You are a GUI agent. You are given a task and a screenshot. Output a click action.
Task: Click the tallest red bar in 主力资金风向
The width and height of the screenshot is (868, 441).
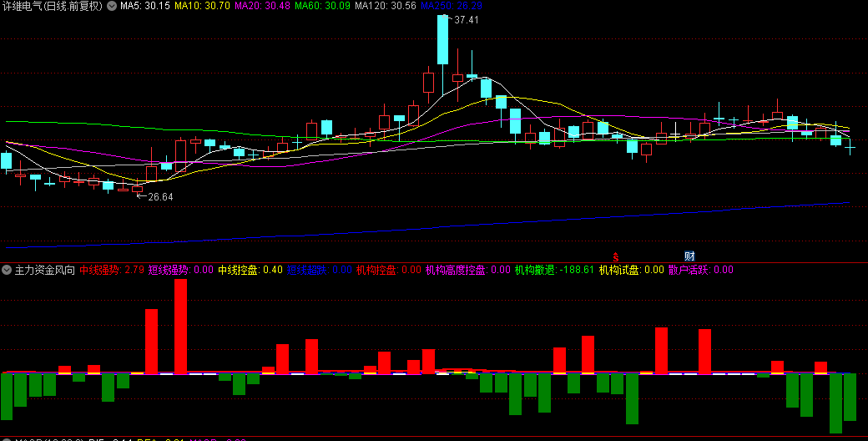point(180,327)
